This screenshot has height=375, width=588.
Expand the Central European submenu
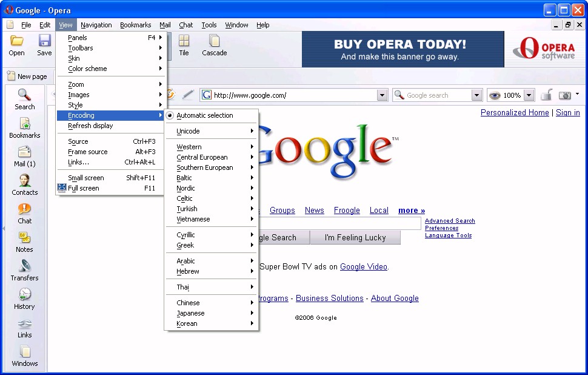pos(212,157)
